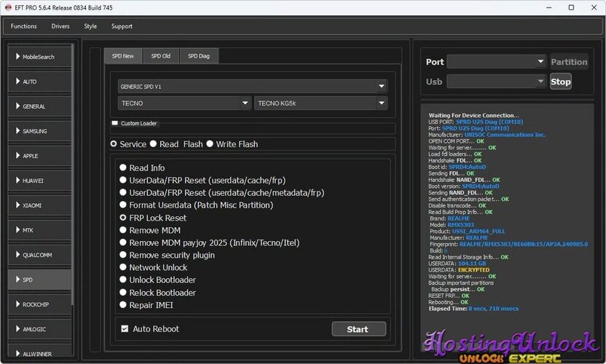Open the Style menu
The height and width of the screenshot is (364, 606).
point(90,26)
